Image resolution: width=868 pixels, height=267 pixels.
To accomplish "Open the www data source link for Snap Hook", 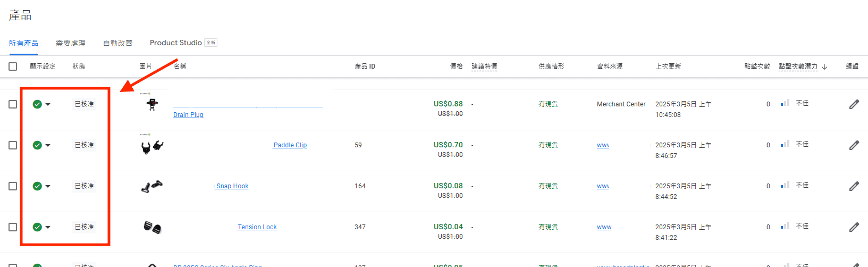I will coord(603,186).
